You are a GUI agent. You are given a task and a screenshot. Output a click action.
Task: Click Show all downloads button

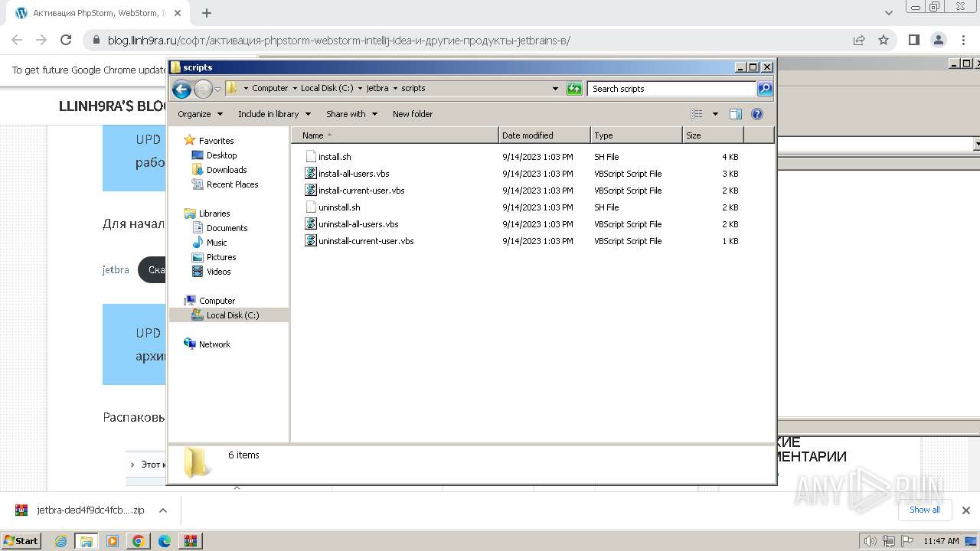(x=925, y=510)
